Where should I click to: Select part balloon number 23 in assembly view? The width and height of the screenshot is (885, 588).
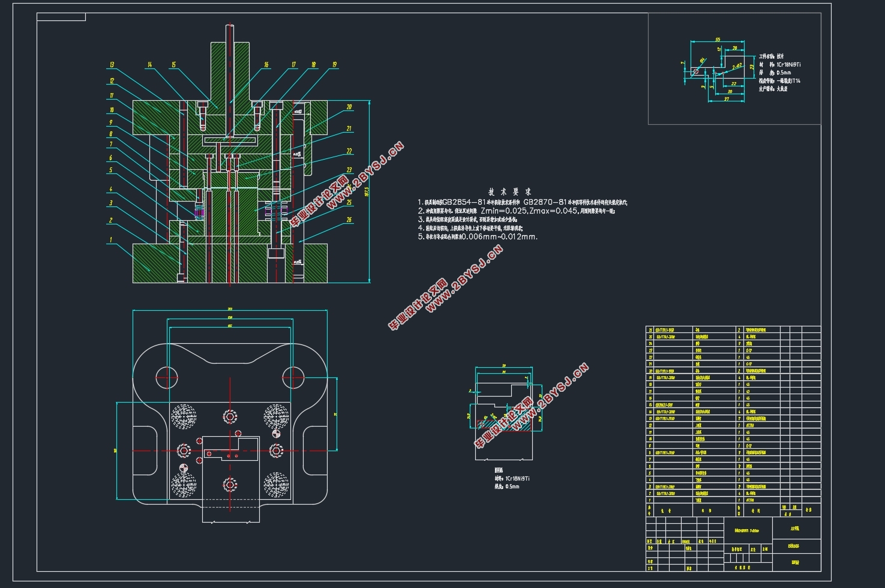point(349,170)
